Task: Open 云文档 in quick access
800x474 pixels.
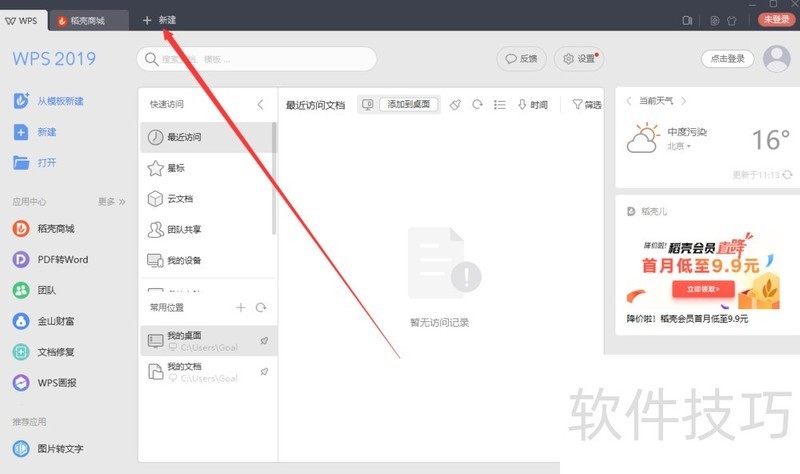Action: 206,198
